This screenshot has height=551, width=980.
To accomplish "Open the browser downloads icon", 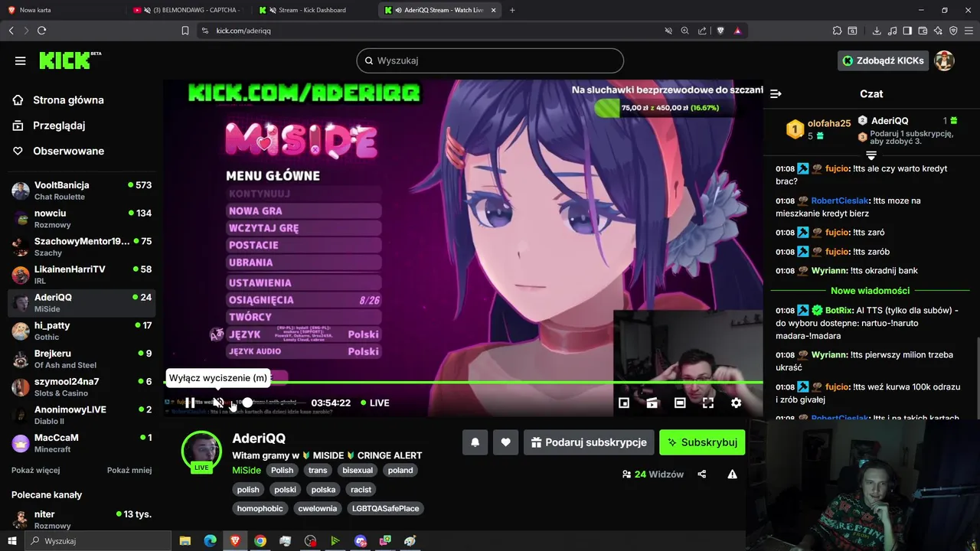I will pyautogui.click(x=877, y=31).
